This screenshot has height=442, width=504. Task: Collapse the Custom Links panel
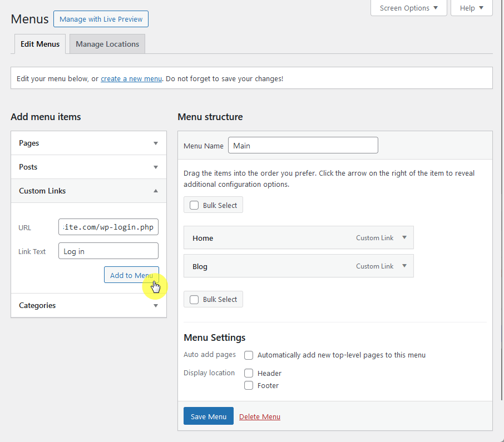point(88,191)
